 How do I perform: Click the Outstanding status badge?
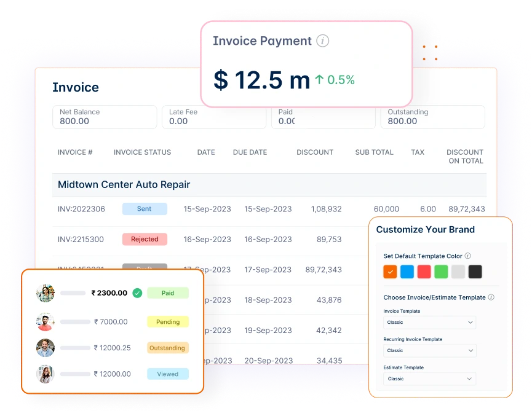coord(168,348)
